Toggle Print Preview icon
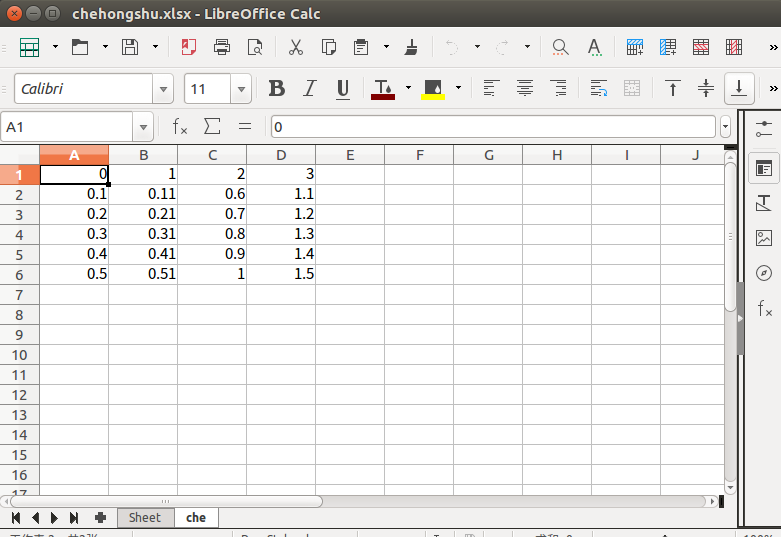The image size is (781, 537). click(x=255, y=47)
